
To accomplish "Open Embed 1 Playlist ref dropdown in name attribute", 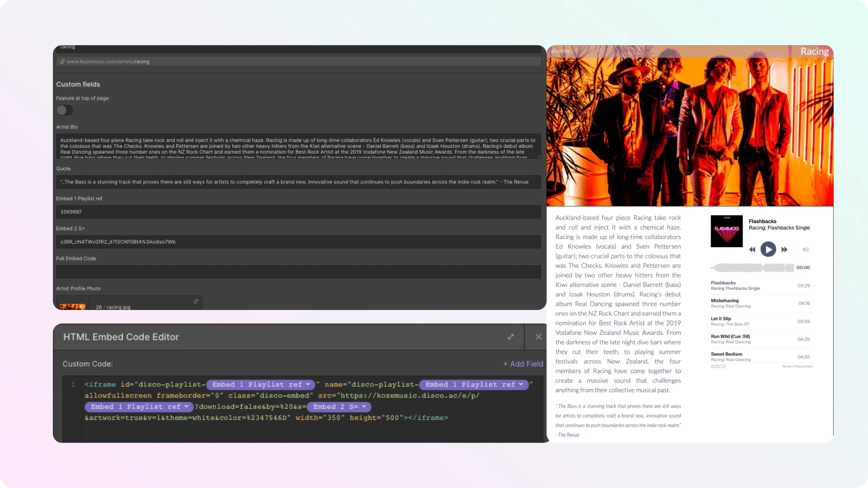I will point(521,385).
